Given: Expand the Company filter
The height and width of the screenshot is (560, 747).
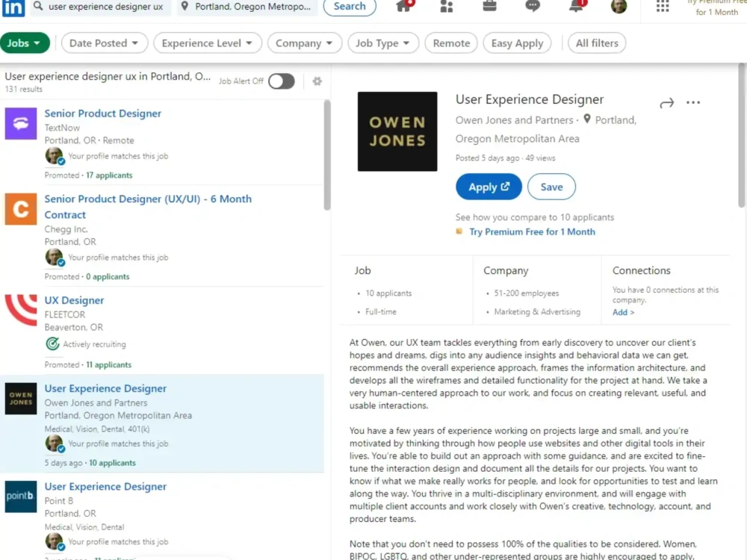Looking at the screenshot, I should (x=305, y=43).
